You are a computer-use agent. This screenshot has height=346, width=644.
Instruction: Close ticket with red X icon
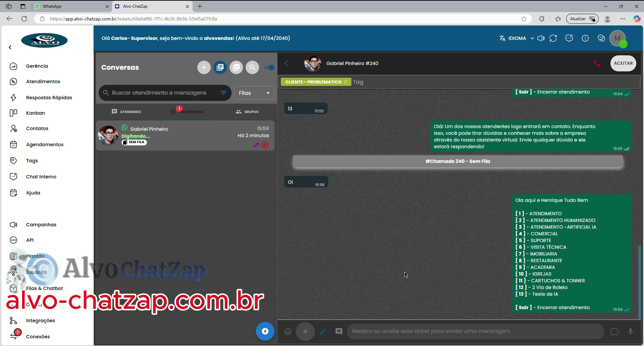[x=265, y=145]
